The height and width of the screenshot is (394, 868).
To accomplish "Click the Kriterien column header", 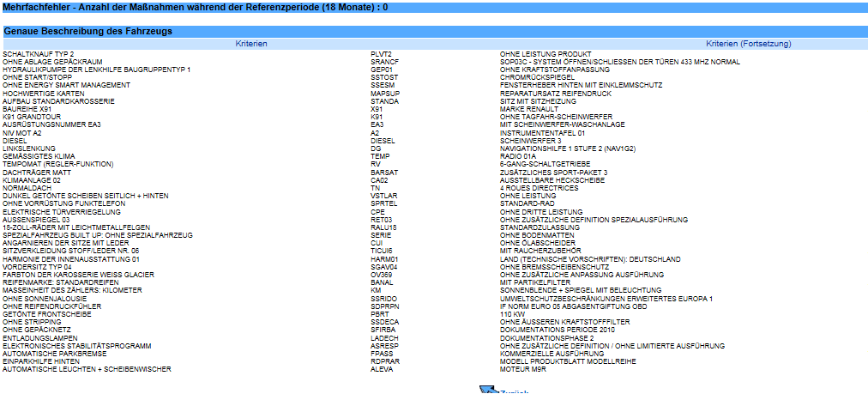I will coord(251,43).
